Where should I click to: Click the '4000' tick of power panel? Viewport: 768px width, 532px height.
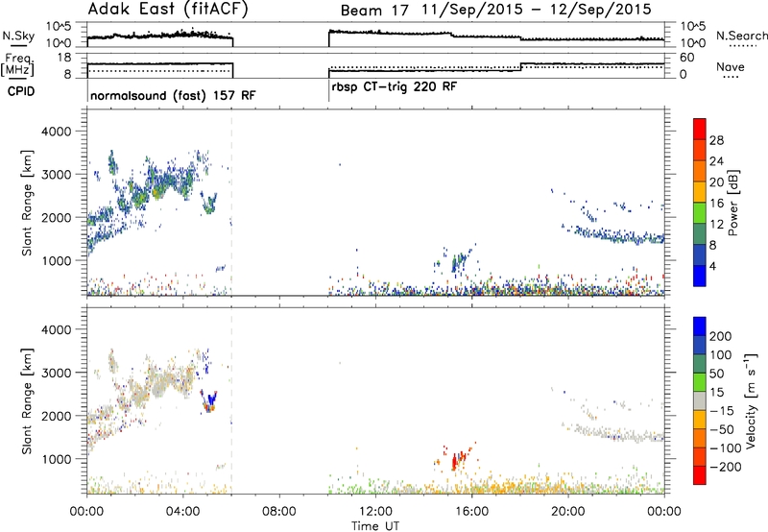click(x=56, y=132)
